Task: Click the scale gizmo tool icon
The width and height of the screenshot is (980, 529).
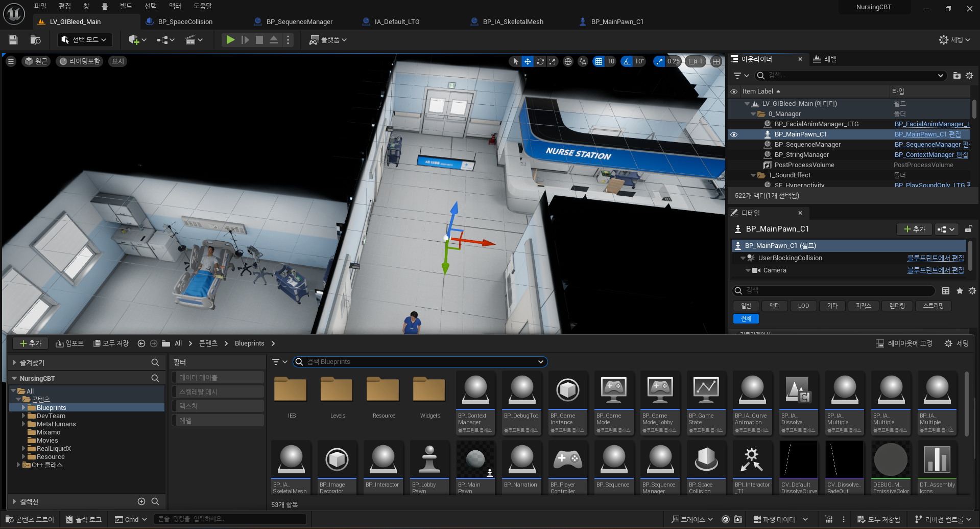Action: point(553,61)
